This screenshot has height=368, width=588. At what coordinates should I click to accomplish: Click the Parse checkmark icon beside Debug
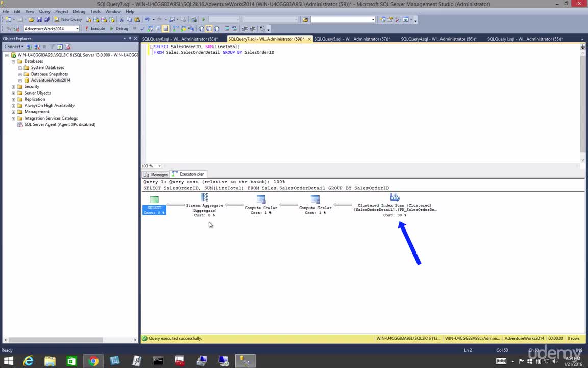(142, 29)
